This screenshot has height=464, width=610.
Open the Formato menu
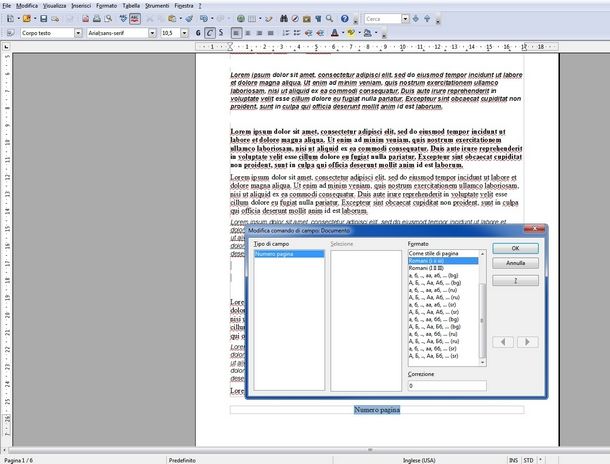coord(106,6)
